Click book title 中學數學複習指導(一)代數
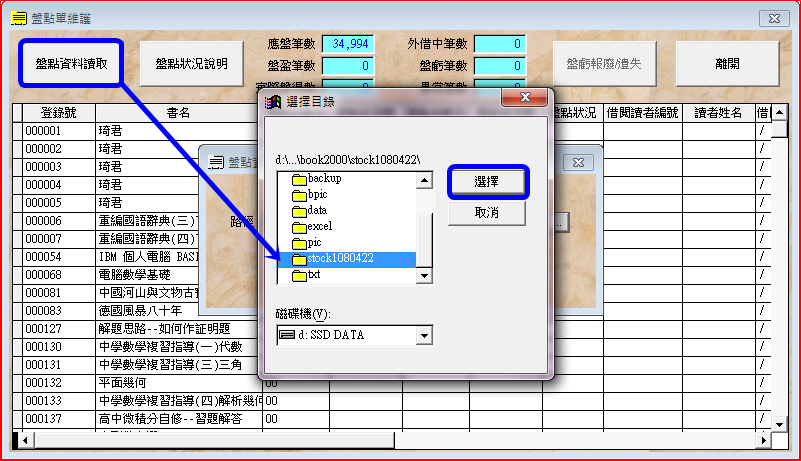Viewport: 801px width, 461px height. pyautogui.click(x=170, y=347)
